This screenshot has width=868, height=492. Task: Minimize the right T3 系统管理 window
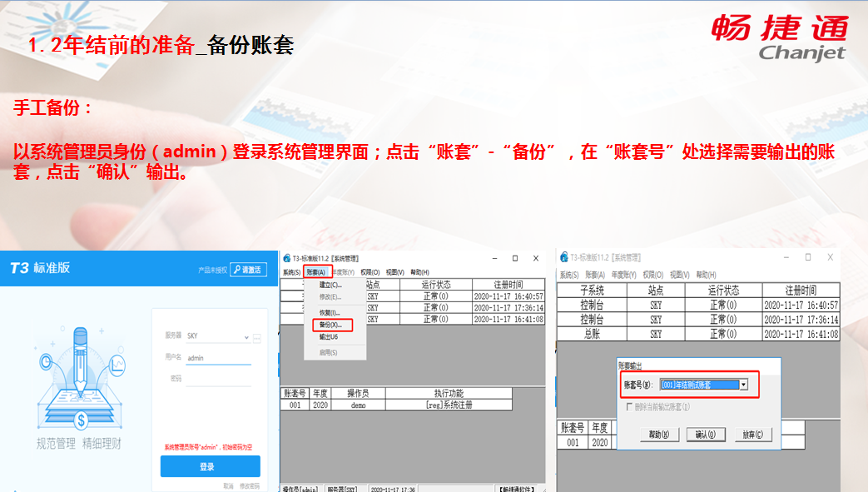click(x=786, y=257)
